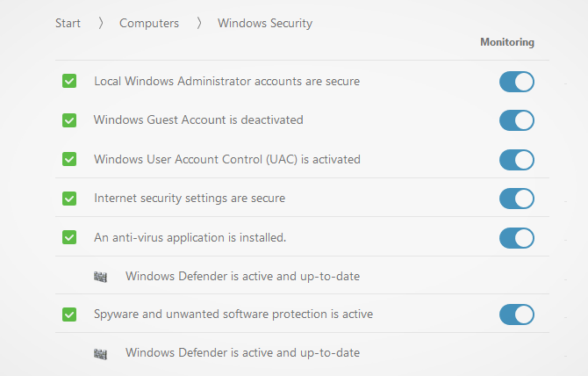The image size is (588, 376).
Task: Click green check icon beside Windows Guest Account
Action: coord(69,120)
